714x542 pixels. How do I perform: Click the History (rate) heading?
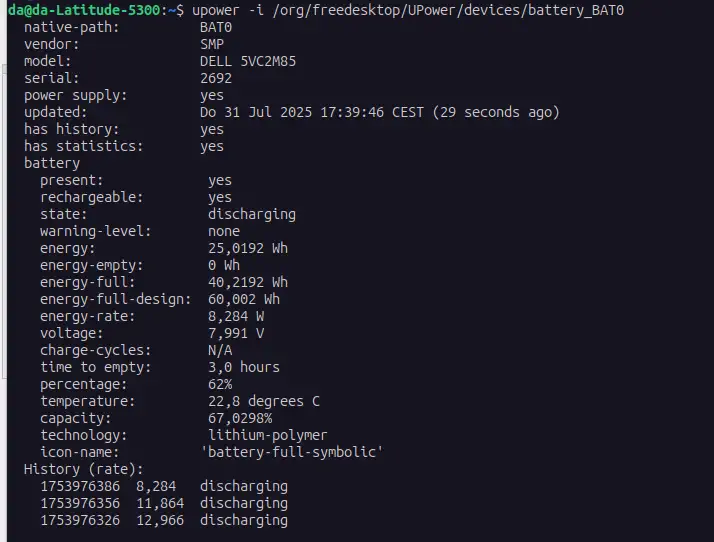click(x=83, y=470)
